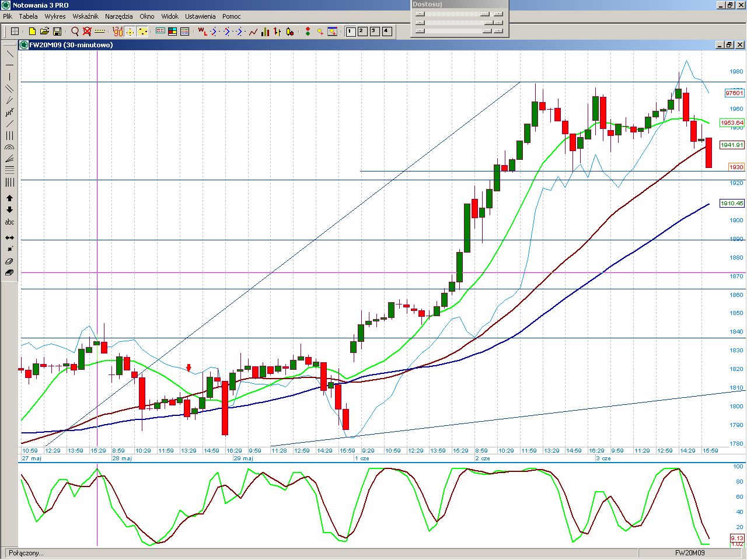This screenshot has height=560, width=747.
Task: Click the floppy disk save icon
Action: tap(57, 32)
